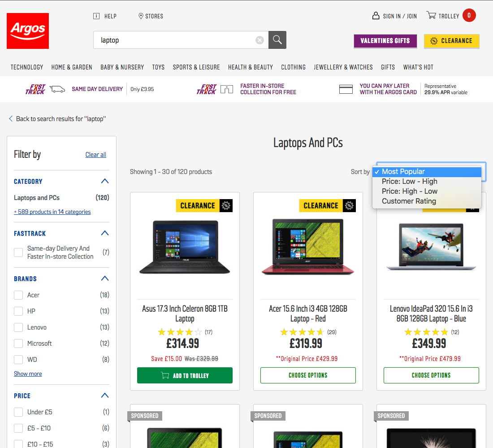Enable Same-day Delivery Fasttrack filter
This screenshot has width=493, height=448.
tap(18, 252)
